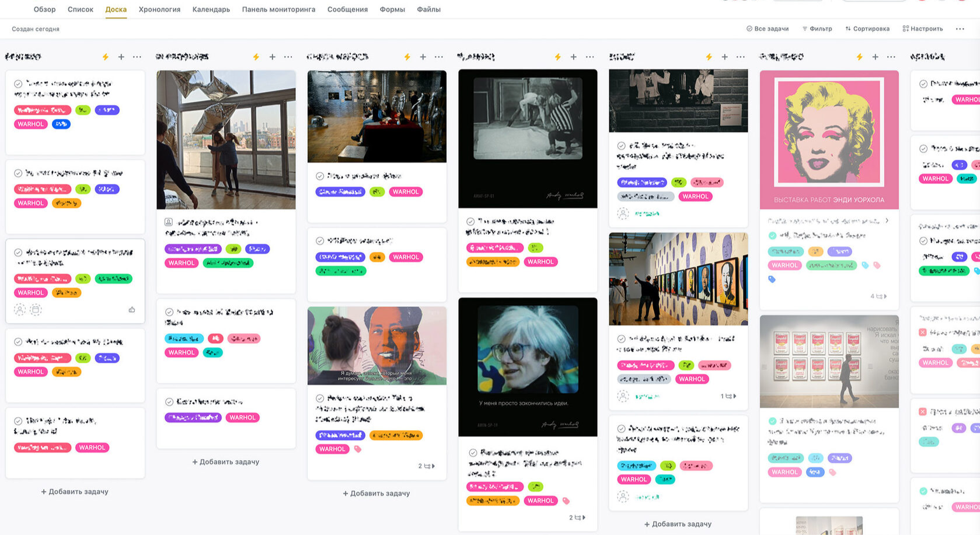The height and width of the screenshot is (535, 980).
Task: Open the Хронология tab
Action: click(x=159, y=9)
